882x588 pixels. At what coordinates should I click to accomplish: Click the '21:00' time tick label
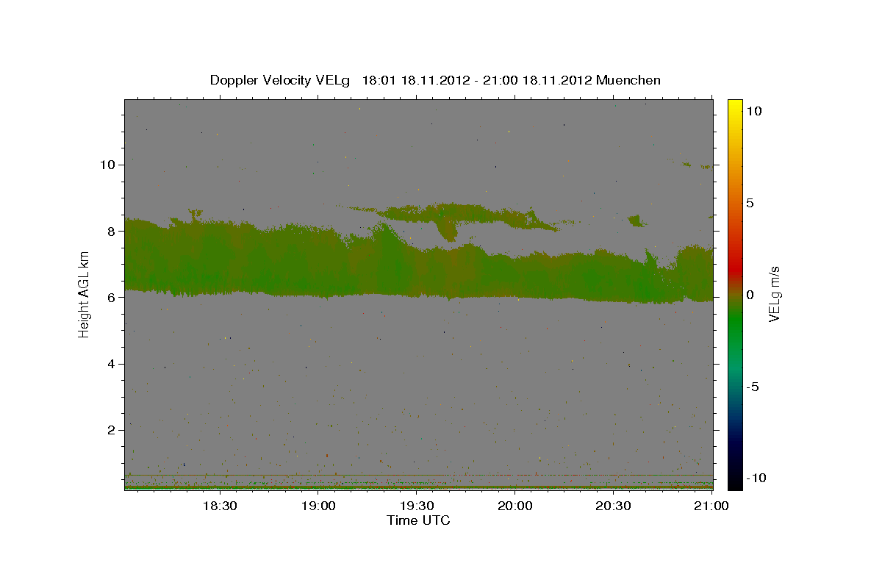point(711,506)
